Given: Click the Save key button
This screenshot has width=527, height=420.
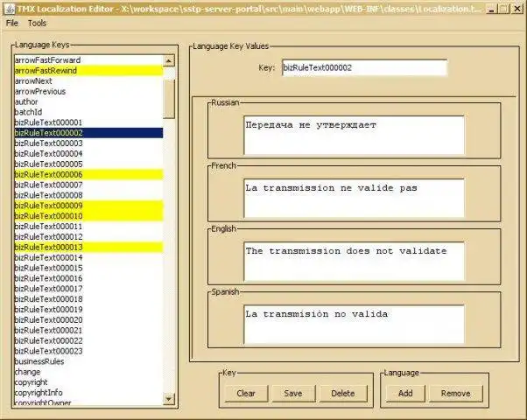Looking at the screenshot, I should click(x=293, y=394).
